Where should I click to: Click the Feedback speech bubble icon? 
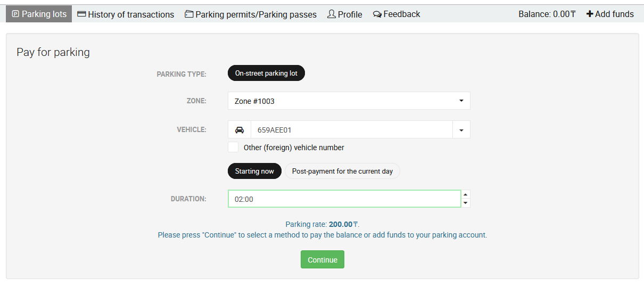(x=377, y=14)
